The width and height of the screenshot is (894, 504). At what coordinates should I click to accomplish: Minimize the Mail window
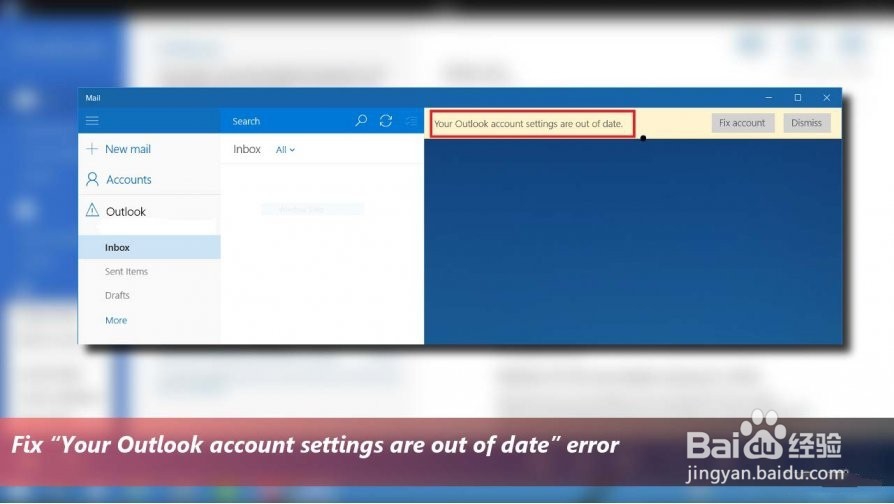(x=769, y=97)
